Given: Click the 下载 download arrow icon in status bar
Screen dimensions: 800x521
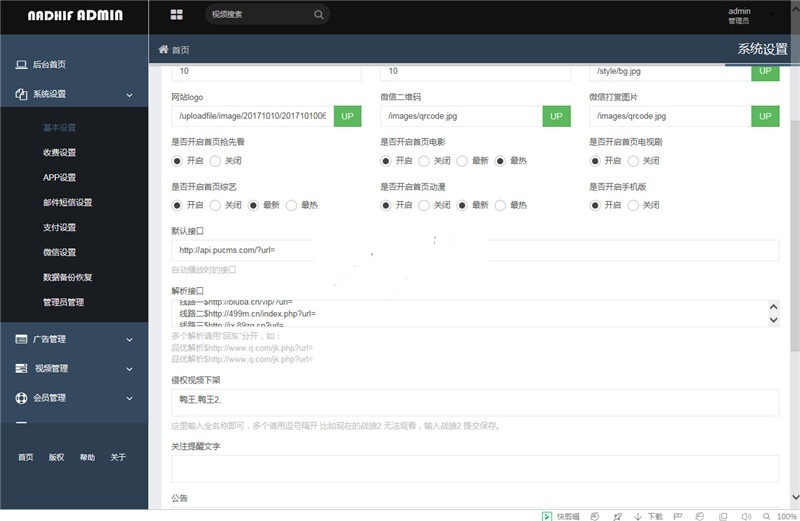Looking at the screenshot, I should click(x=639, y=516).
